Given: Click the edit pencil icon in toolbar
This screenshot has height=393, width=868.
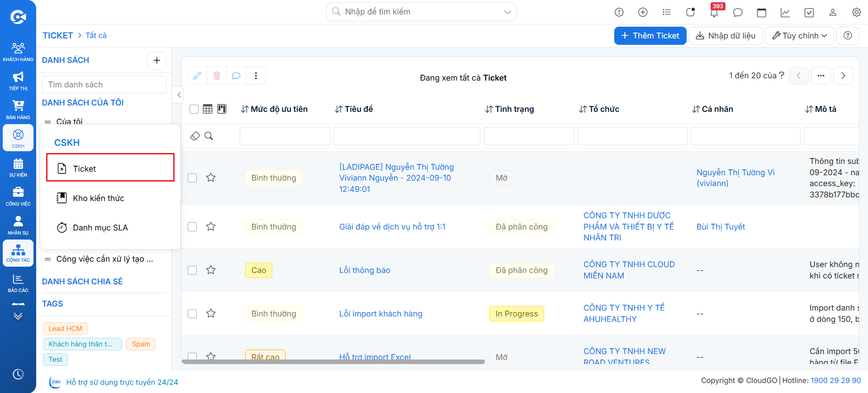Looking at the screenshot, I should click(x=197, y=76).
